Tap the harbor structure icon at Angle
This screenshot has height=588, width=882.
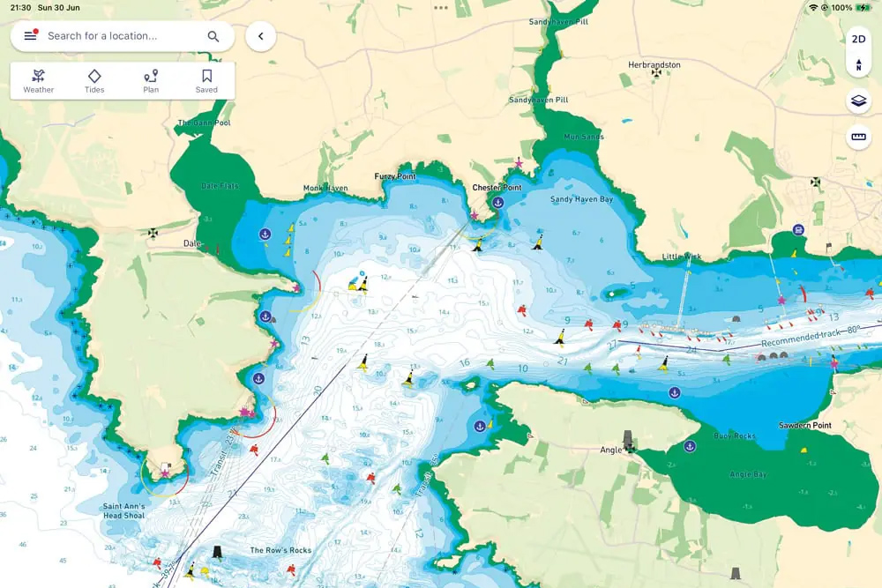(x=628, y=438)
